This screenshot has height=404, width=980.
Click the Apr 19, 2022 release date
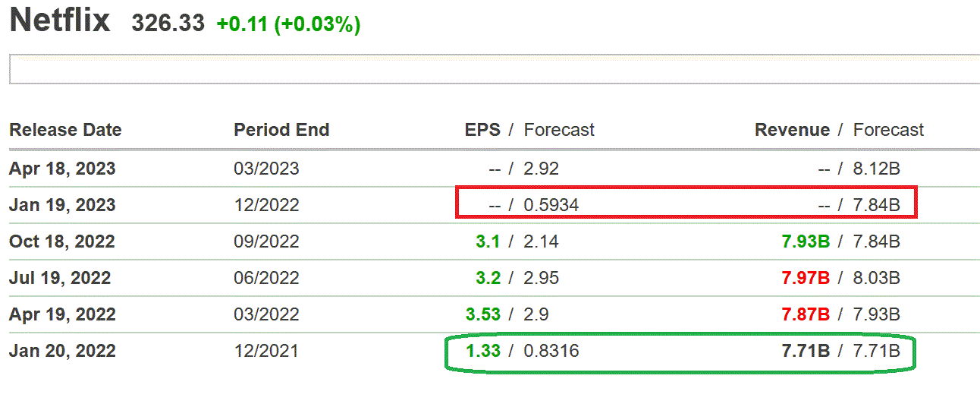tap(62, 314)
